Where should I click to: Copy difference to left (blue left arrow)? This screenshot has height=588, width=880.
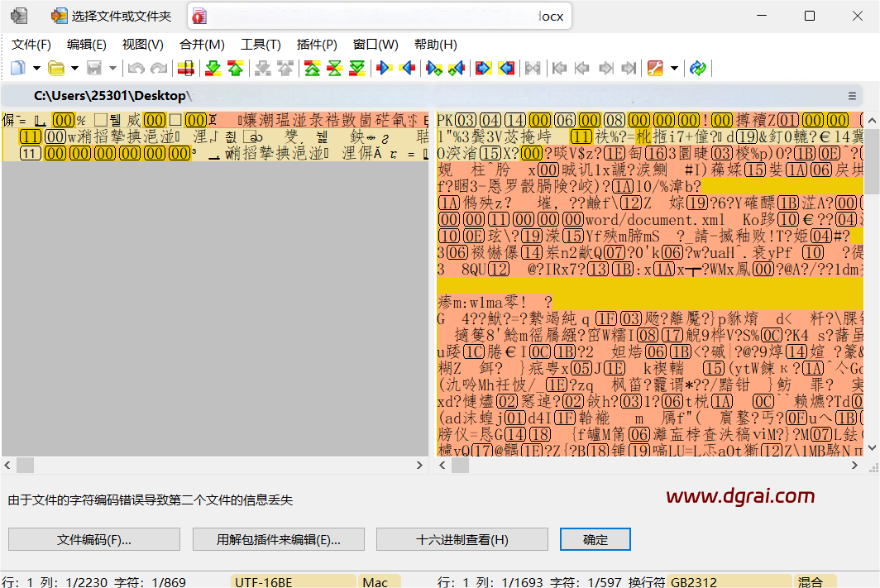click(x=407, y=68)
